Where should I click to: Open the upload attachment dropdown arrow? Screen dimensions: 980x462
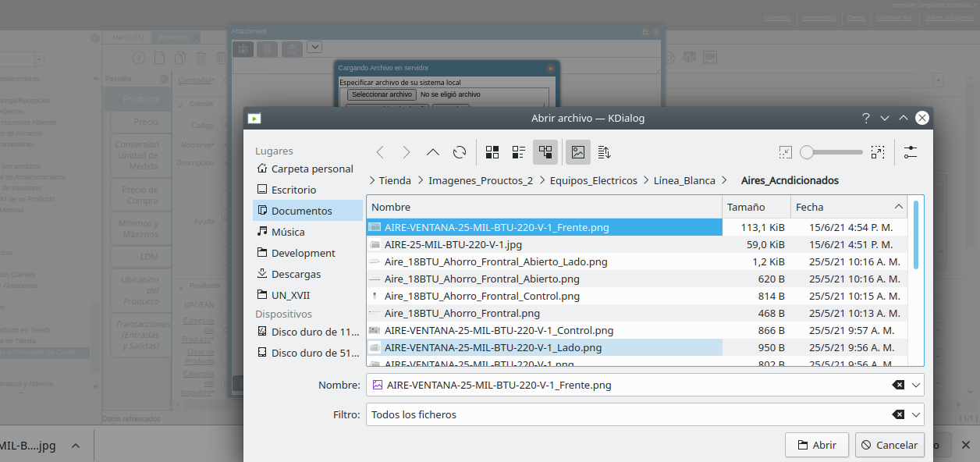coord(314,48)
